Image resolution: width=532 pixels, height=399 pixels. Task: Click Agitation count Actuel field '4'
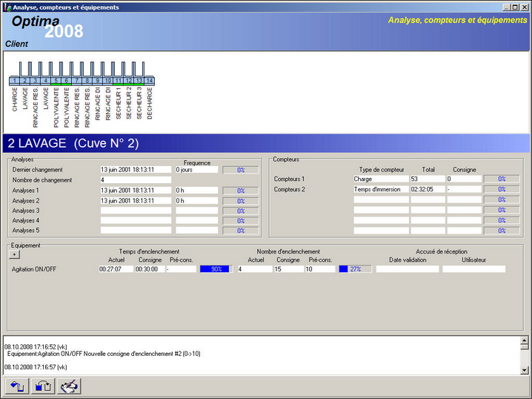pos(255,269)
